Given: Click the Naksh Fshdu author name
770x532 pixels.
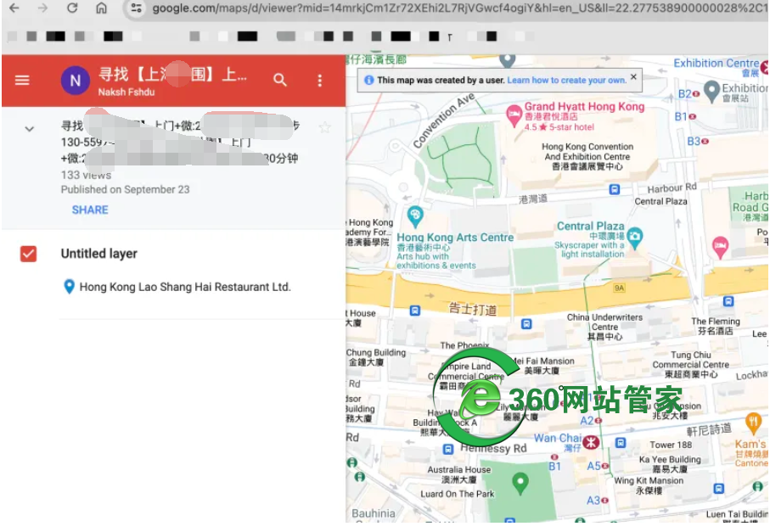Looking at the screenshot, I should [126, 92].
